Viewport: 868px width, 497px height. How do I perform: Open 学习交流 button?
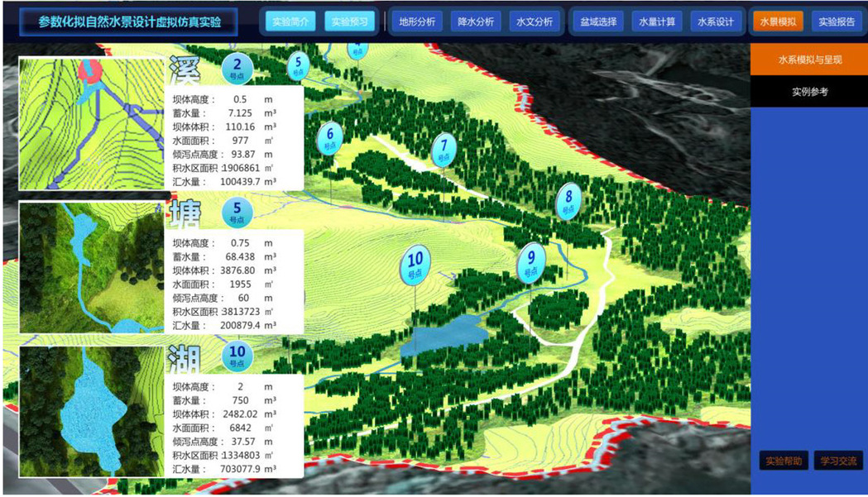[838, 461]
